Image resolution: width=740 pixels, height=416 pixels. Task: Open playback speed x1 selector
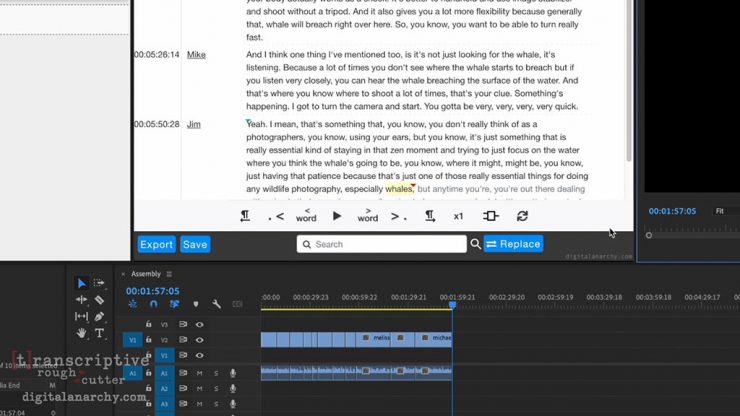[x=458, y=216]
